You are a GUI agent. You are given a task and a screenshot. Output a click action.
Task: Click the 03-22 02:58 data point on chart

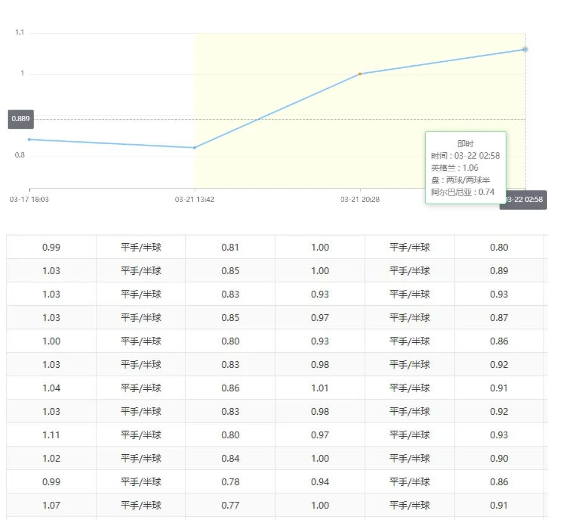click(525, 49)
